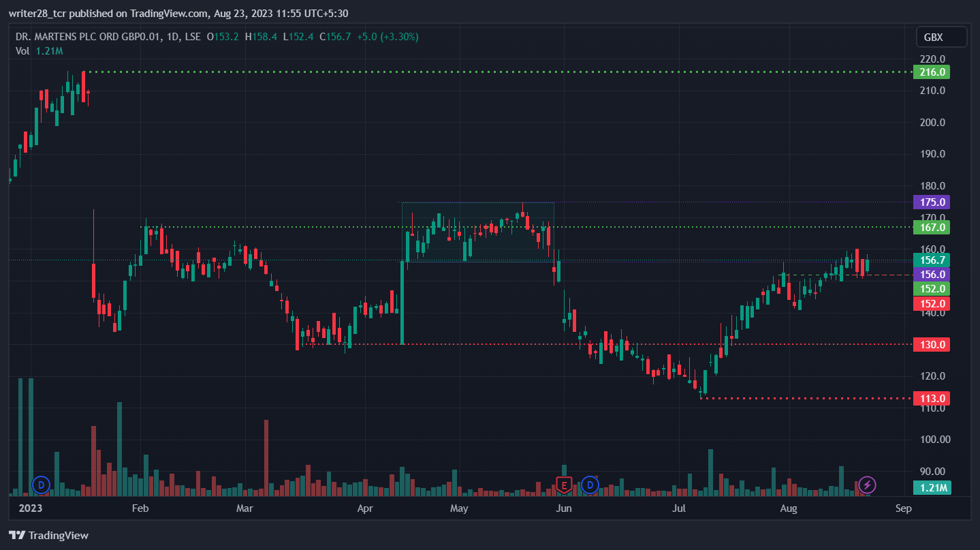Click the Apr label on time axis
Viewport: 980px width, 550px height.
pos(365,508)
